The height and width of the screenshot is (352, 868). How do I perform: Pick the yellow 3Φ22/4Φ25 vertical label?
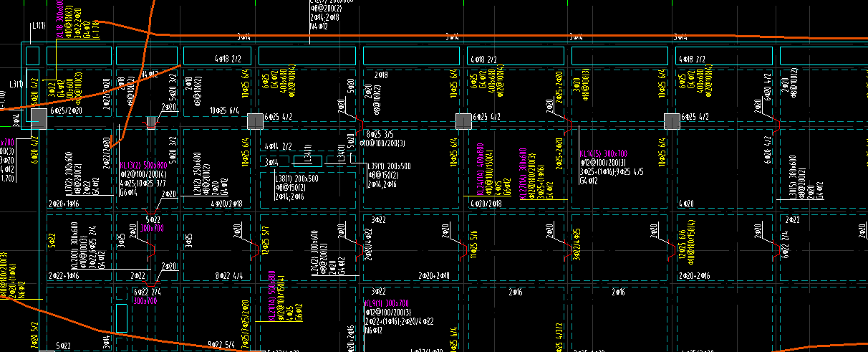point(577,244)
